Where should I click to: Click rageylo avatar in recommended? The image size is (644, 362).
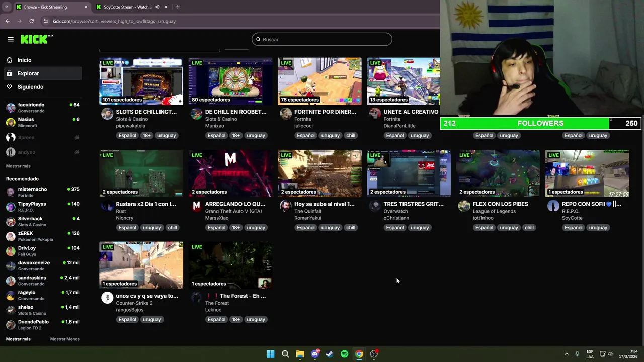(11, 295)
